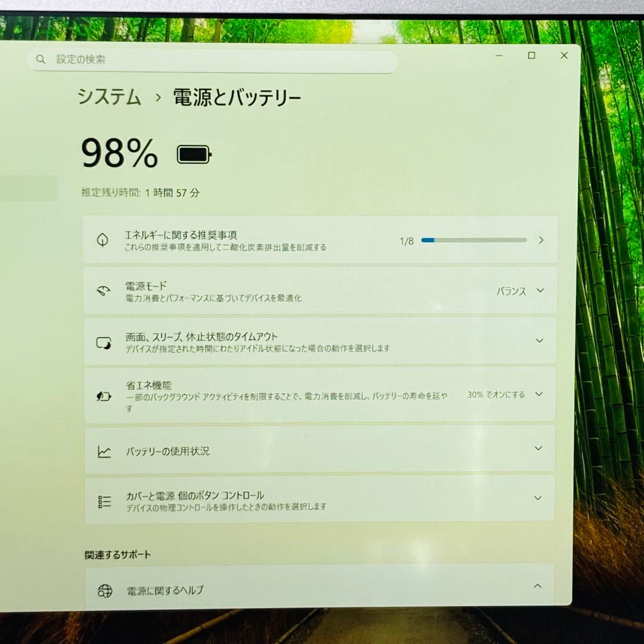Screen dimensions: 644x644
Task: Click the globe icon next to 電源に関するヘルプ
Action: [x=104, y=590]
